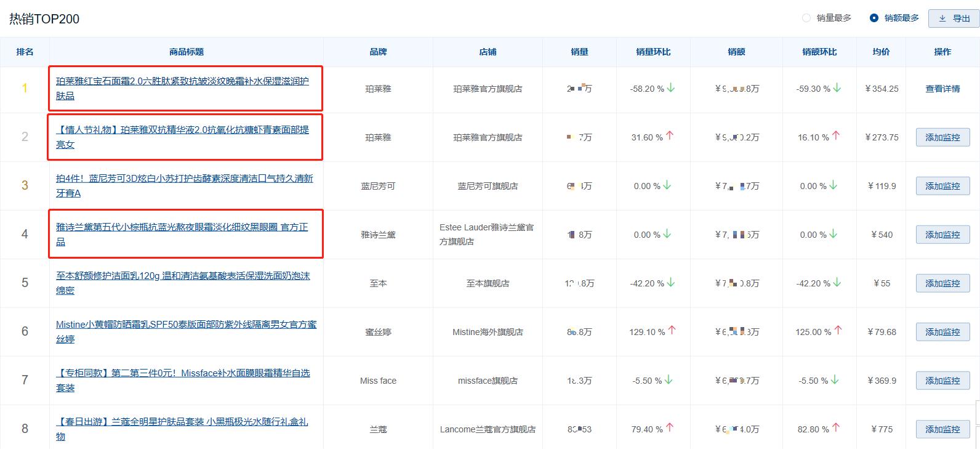Click 珀莱雅官方旗舰店 in rank 1 row
This screenshot has width=980, height=449.
coord(488,89)
